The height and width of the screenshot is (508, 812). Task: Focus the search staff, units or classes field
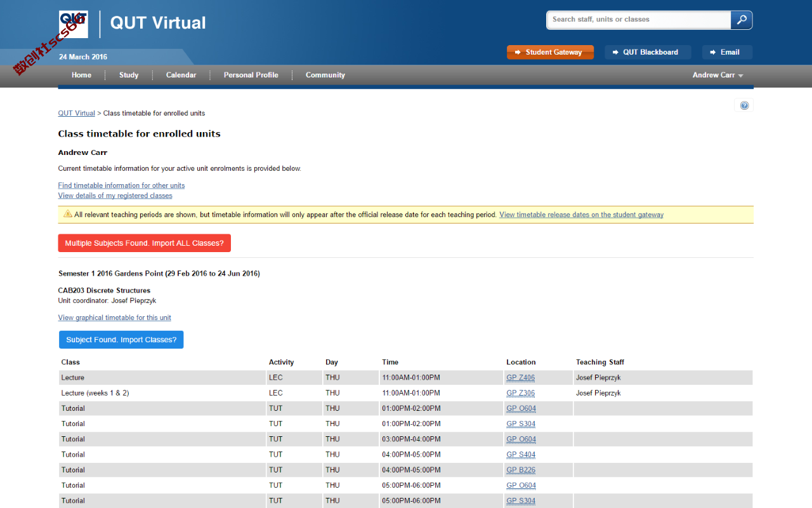(x=639, y=20)
